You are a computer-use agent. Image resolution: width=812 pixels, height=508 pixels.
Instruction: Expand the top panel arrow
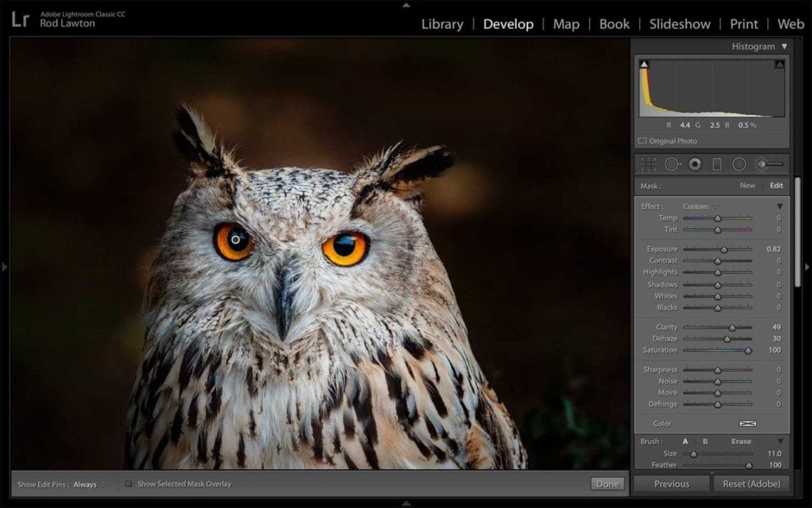pos(406,5)
